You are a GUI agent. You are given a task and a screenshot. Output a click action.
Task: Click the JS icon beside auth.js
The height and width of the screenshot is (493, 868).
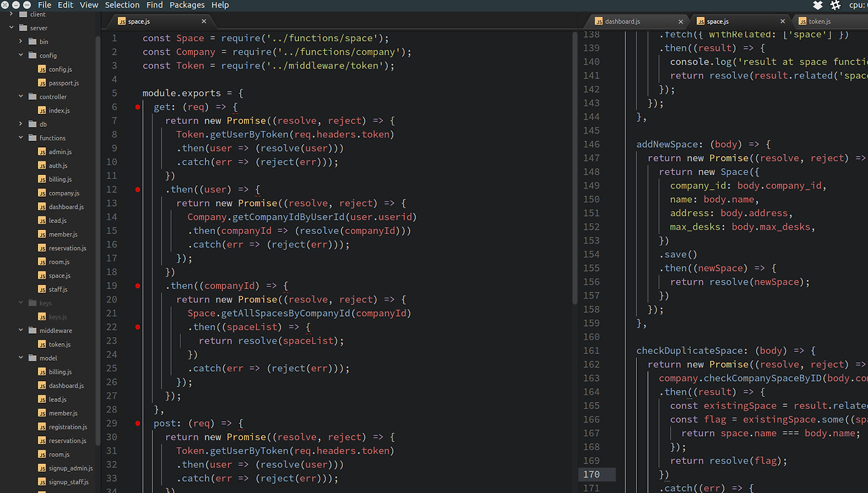pos(42,165)
